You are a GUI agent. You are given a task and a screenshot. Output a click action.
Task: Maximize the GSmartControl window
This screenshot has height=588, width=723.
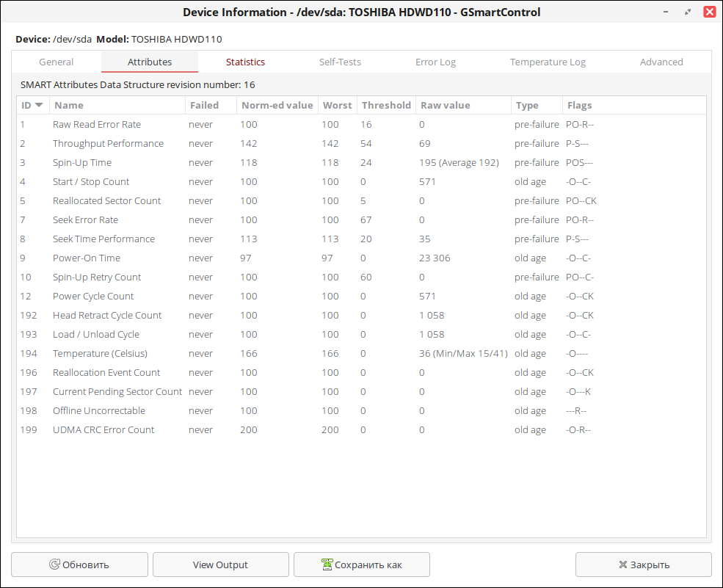point(688,12)
